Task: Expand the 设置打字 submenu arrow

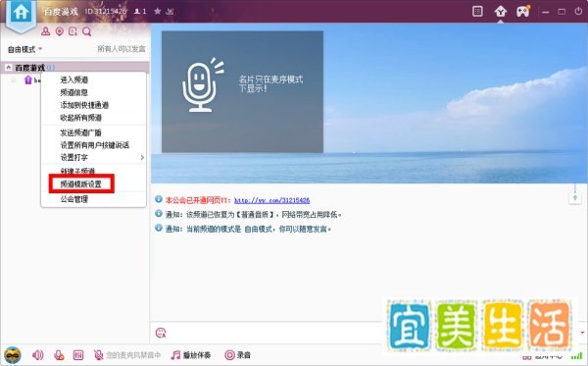Action: [x=142, y=158]
